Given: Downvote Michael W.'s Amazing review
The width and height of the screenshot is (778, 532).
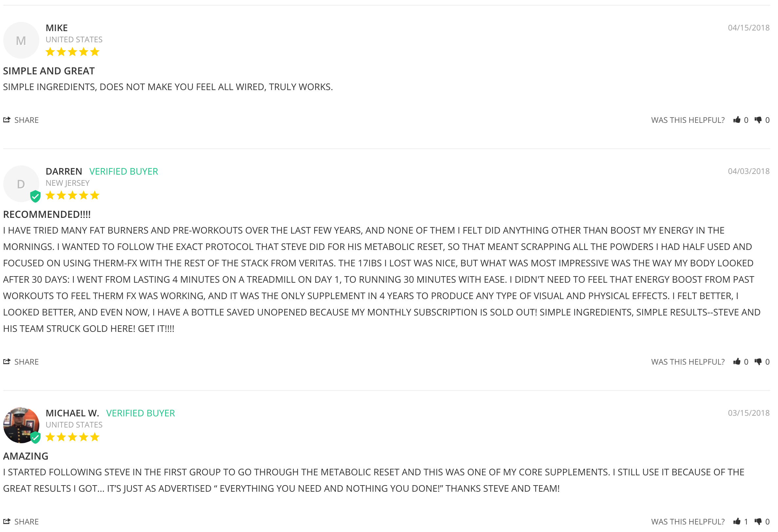Looking at the screenshot, I should coord(758,522).
